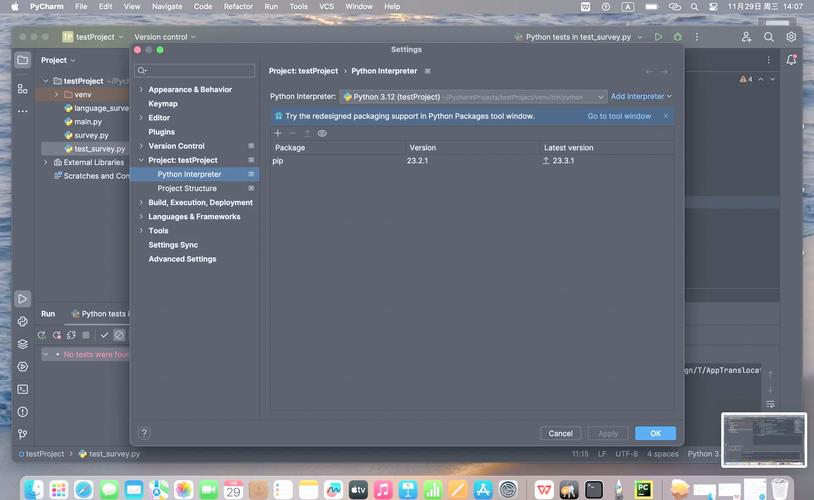Expand the Add Interpreter dropdown

pyautogui.click(x=641, y=97)
